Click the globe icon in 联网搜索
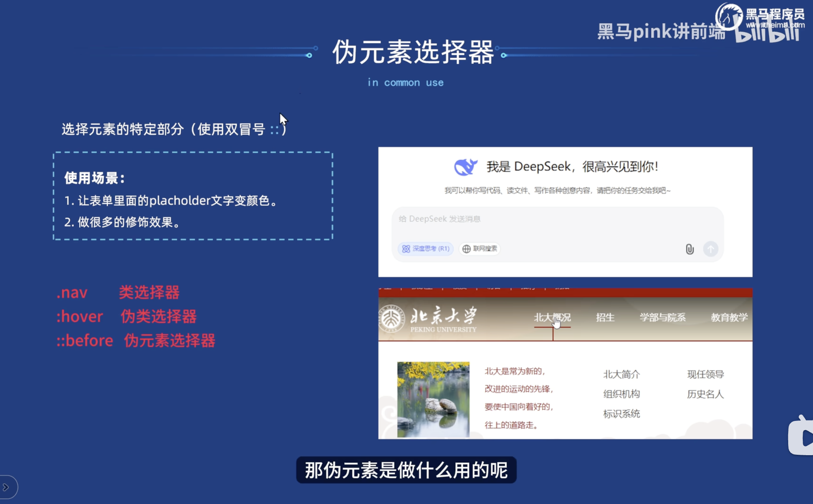Viewport: 813px width, 504px height. (x=466, y=249)
